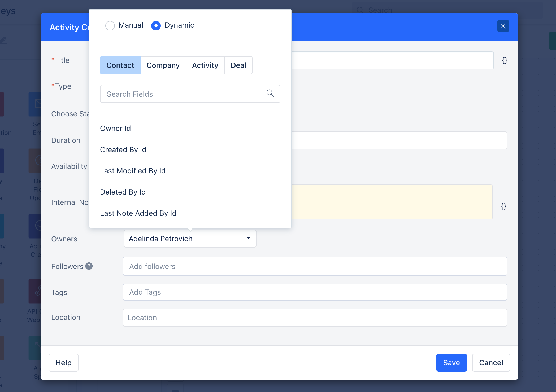Choose the Last Modified By Id field

pos(133,171)
